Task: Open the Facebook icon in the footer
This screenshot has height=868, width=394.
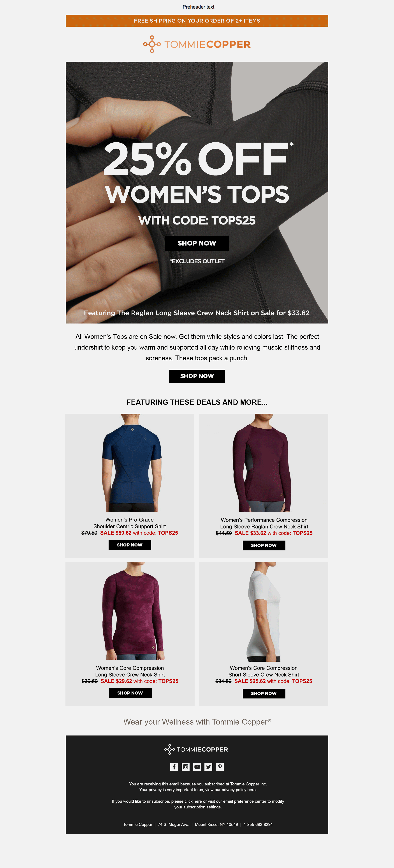Action: click(x=174, y=767)
